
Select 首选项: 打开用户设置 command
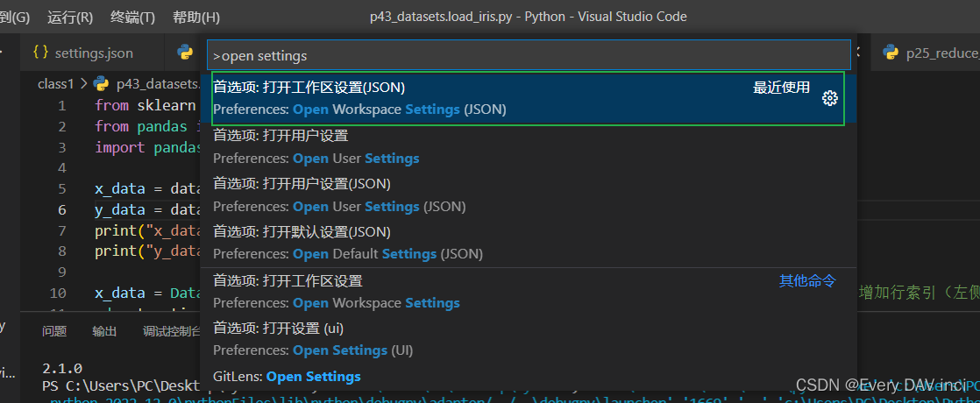[x=529, y=147]
